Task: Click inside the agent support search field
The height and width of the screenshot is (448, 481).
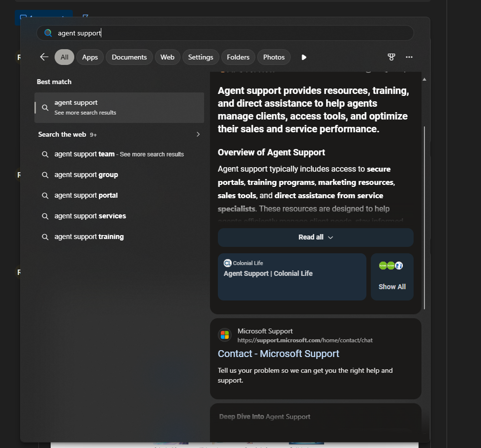Action: pyautogui.click(x=225, y=33)
